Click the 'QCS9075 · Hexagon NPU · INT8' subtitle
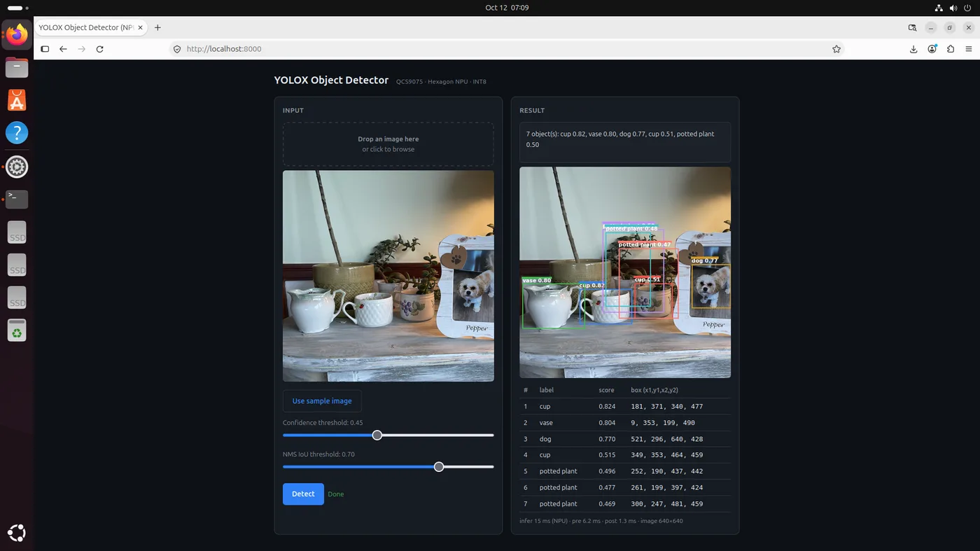 coord(441,82)
